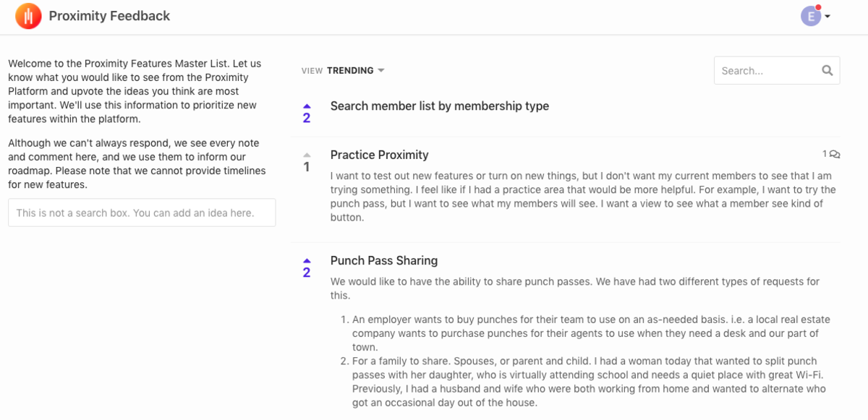
Task: Focus the Search... input field
Action: (x=767, y=71)
